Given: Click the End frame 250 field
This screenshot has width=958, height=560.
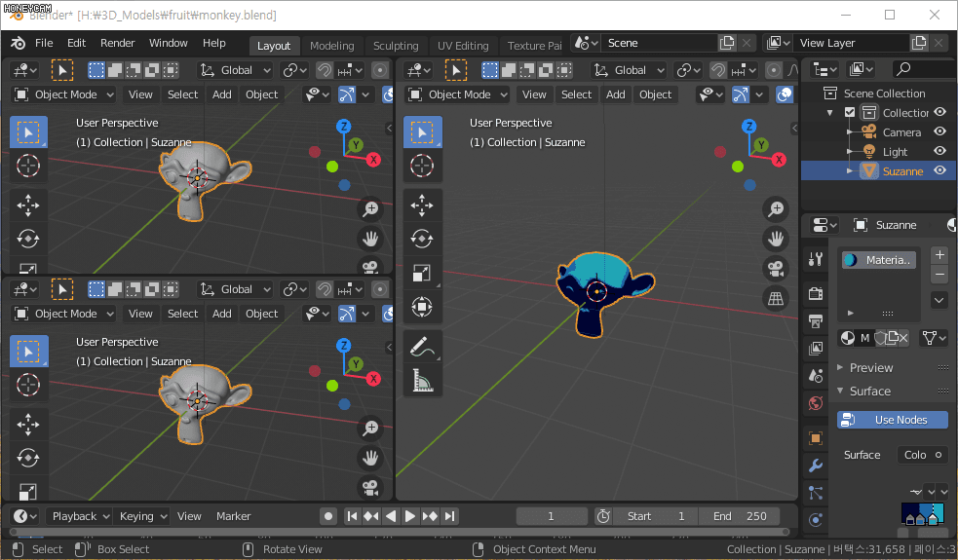Looking at the screenshot, I should (x=740, y=516).
